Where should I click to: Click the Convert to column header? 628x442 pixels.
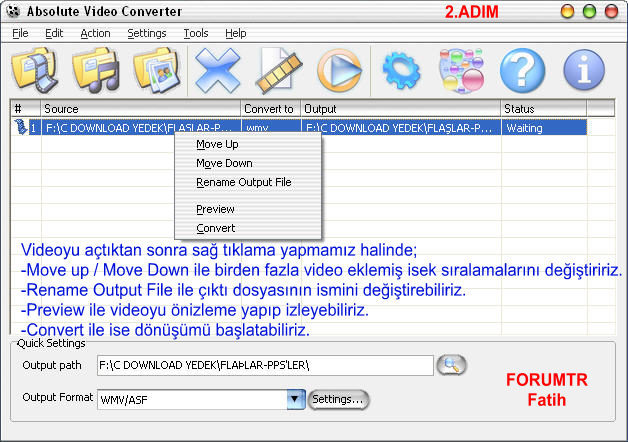[x=271, y=109]
